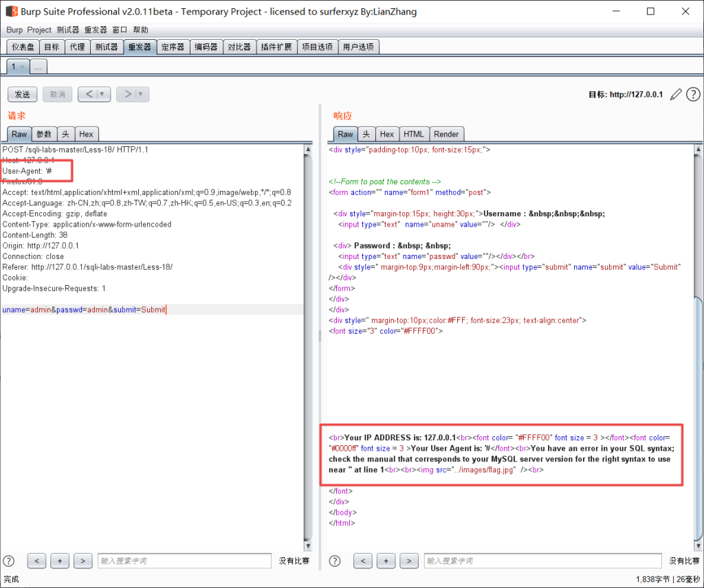Screen dimensions: 704x588
Task: Switch to the 用户选项 tab
Action: pyautogui.click(x=358, y=47)
